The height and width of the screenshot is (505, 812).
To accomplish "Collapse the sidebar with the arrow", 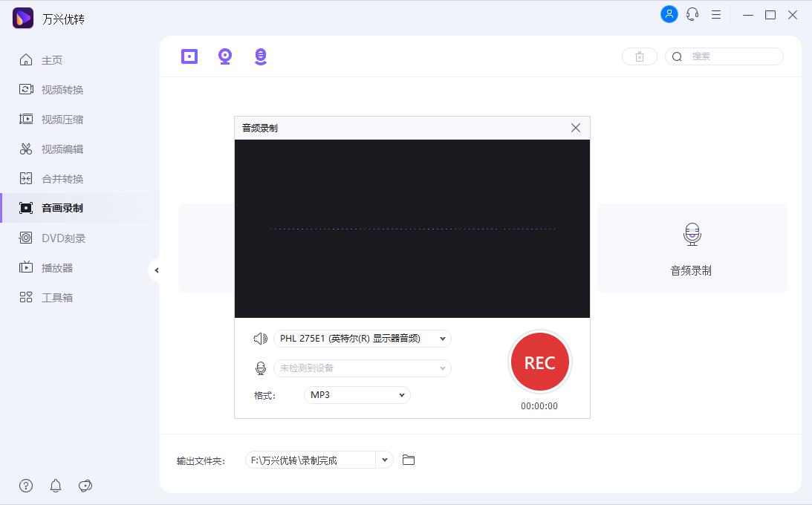I will 157,270.
